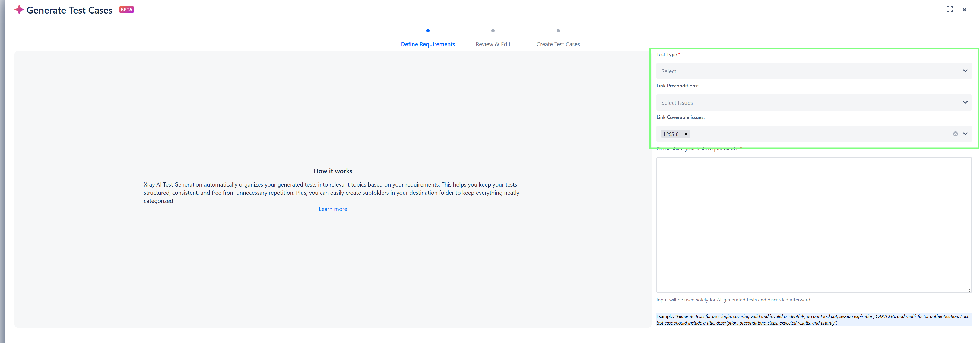Click the Define Requirements step dot
The width and height of the screenshot is (980, 343).
[428, 31]
